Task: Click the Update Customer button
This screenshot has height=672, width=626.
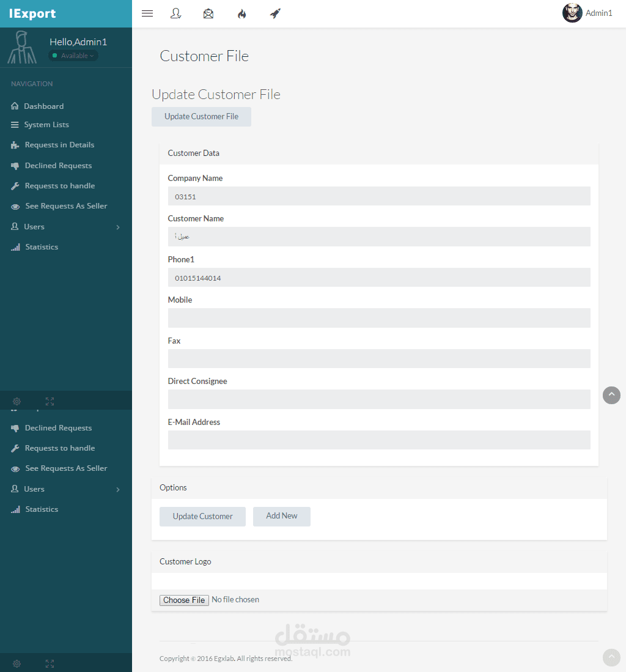Action: click(203, 517)
